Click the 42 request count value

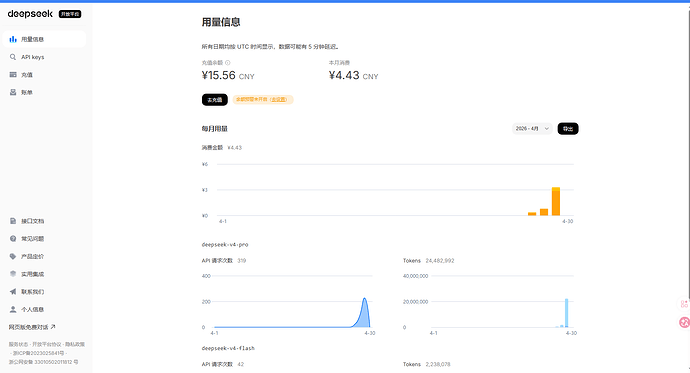[240, 364]
